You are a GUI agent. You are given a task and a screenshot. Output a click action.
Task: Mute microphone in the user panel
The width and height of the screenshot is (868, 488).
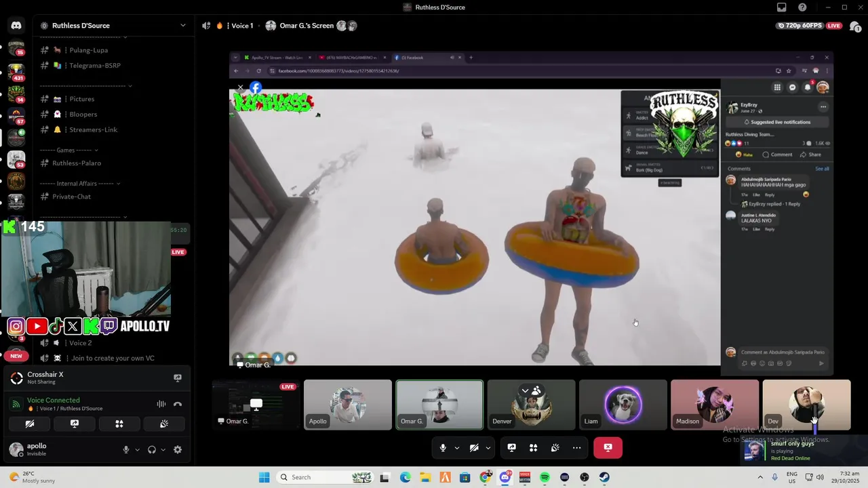click(x=125, y=449)
